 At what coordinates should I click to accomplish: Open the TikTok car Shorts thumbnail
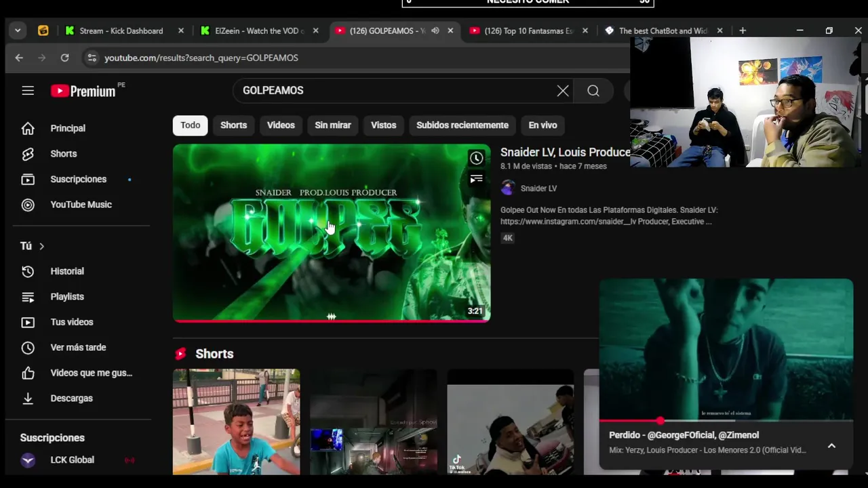point(511,422)
